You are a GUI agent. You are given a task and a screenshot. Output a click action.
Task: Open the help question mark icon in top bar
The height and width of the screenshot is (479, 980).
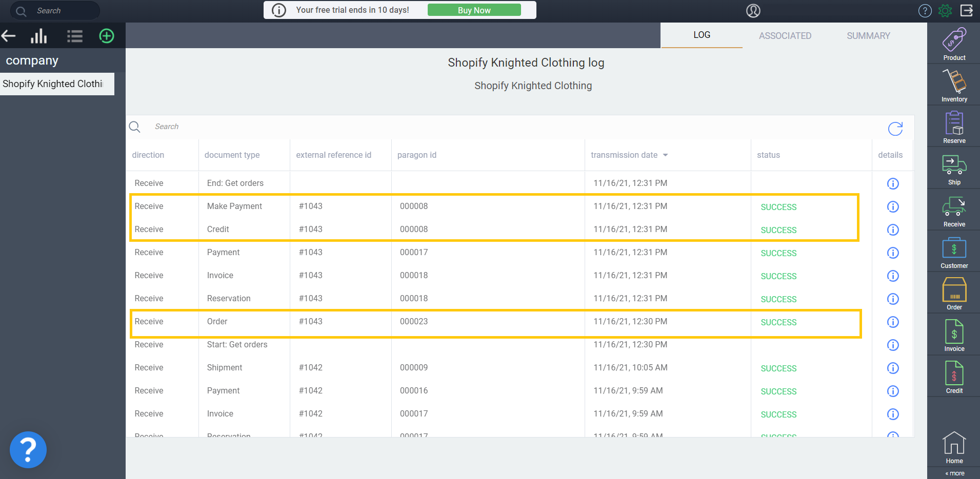925,11
